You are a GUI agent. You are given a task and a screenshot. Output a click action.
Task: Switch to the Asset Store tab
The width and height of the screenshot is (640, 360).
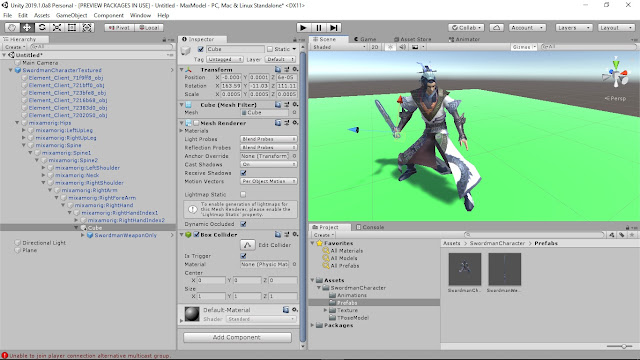412,39
